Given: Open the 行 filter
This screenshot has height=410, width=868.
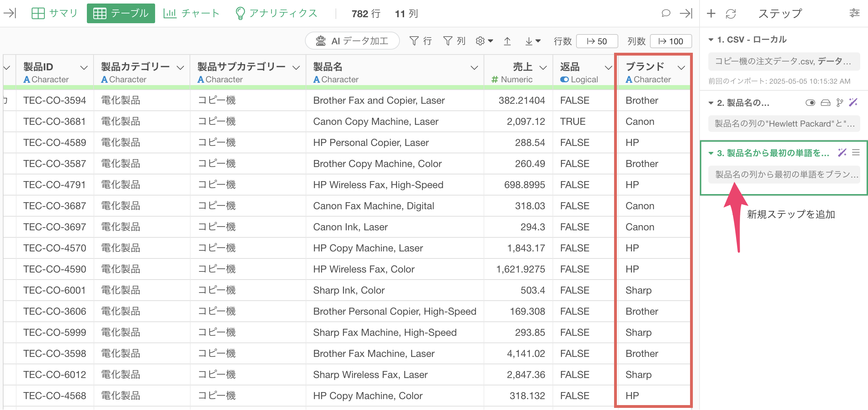Looking at the screenshot, I should click(421, 41).
